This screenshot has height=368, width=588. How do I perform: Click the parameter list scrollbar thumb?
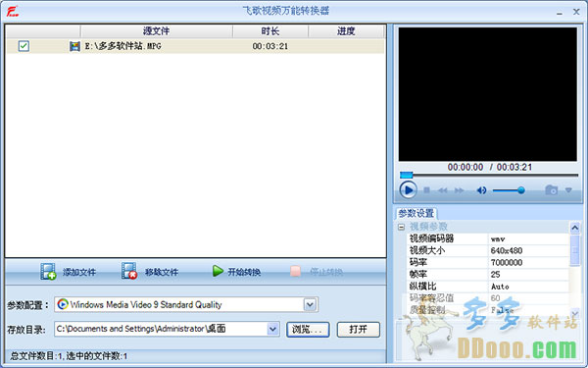click(574, 249)
